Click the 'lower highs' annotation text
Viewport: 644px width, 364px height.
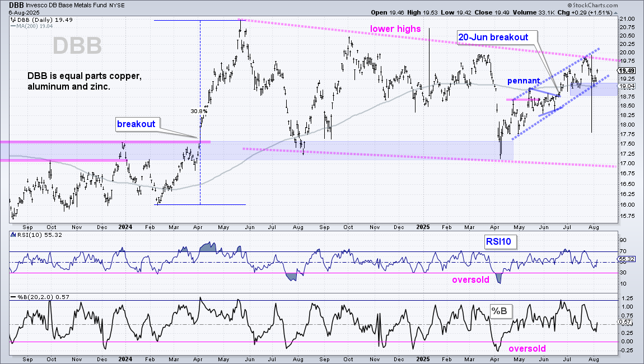[x=395, y=29]
